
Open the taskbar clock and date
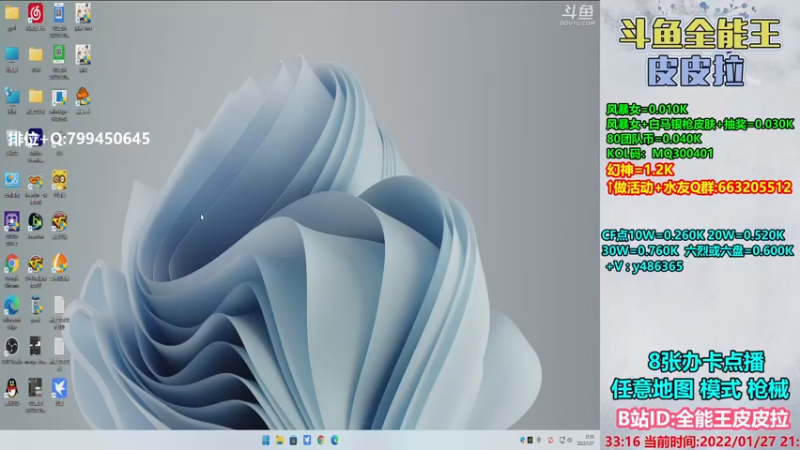pyautogui.click(x=587, y=440)
